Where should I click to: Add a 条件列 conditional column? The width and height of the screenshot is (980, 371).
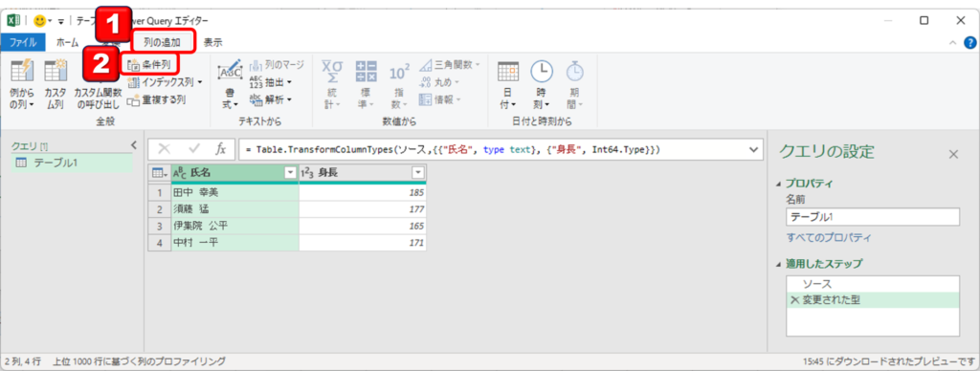click(x=149, y=64)
